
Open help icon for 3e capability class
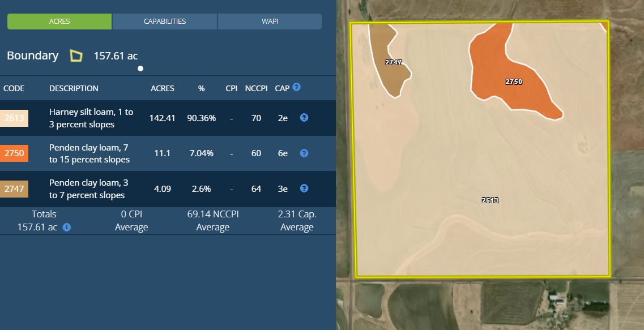(x=304, y=188)
